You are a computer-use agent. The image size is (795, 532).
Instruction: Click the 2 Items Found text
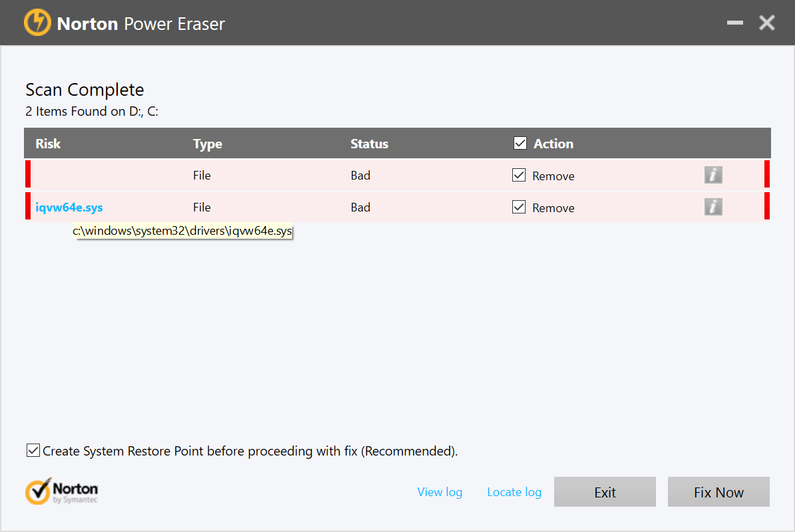(92, 112)
